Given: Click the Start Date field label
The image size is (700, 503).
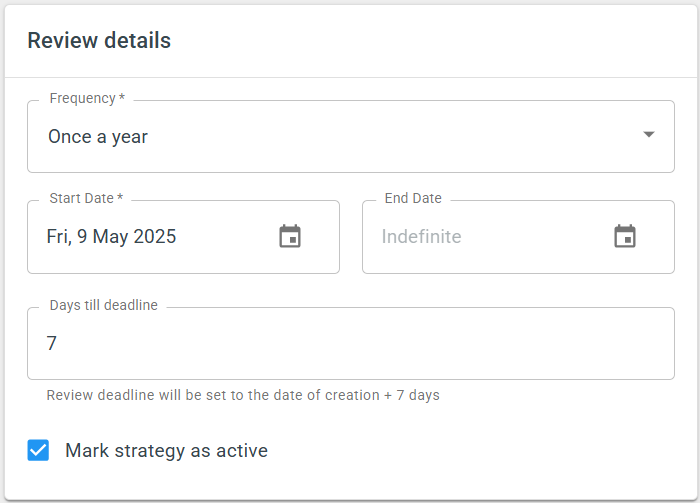Looking at the screenshot, I should 86,198.
